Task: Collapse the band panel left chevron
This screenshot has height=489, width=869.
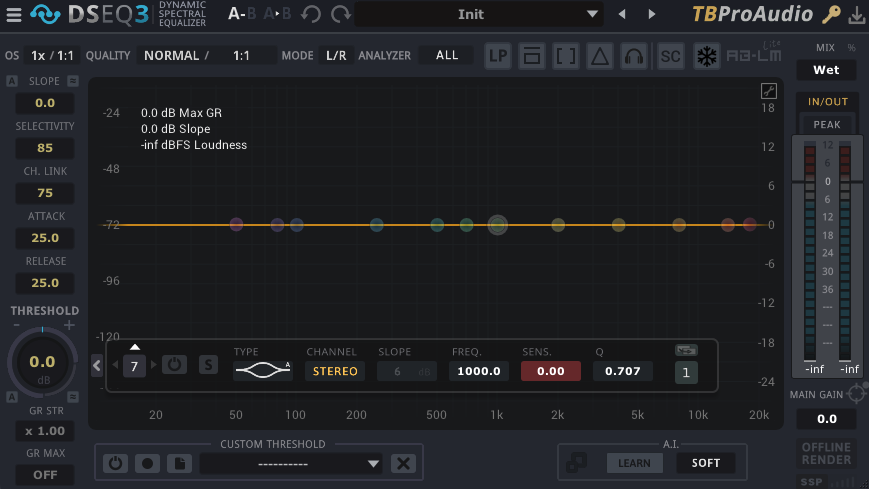Action: point(97,366)
